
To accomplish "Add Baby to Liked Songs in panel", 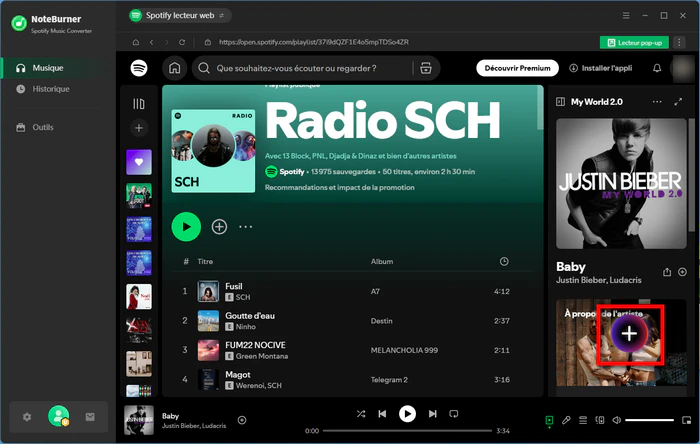I will tap(683, 272).
